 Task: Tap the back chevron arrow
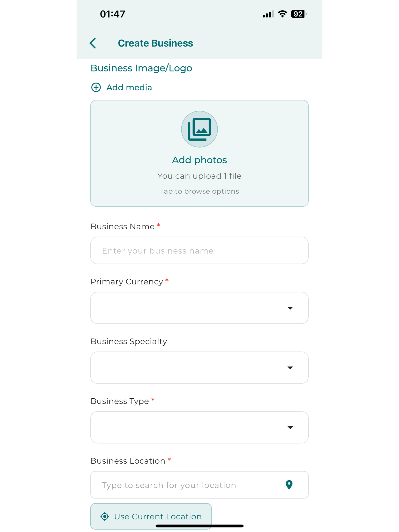[x=93, y=43]
